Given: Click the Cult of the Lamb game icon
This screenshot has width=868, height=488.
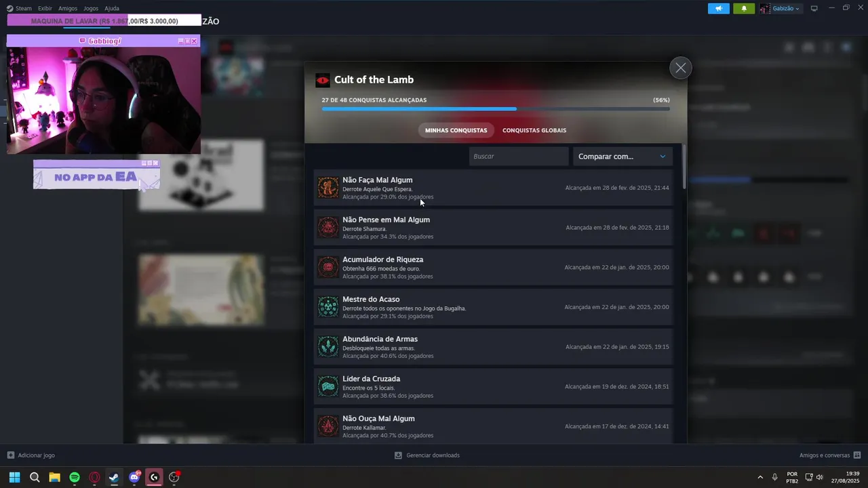Looking at the screenshot, I should [323, 81].
